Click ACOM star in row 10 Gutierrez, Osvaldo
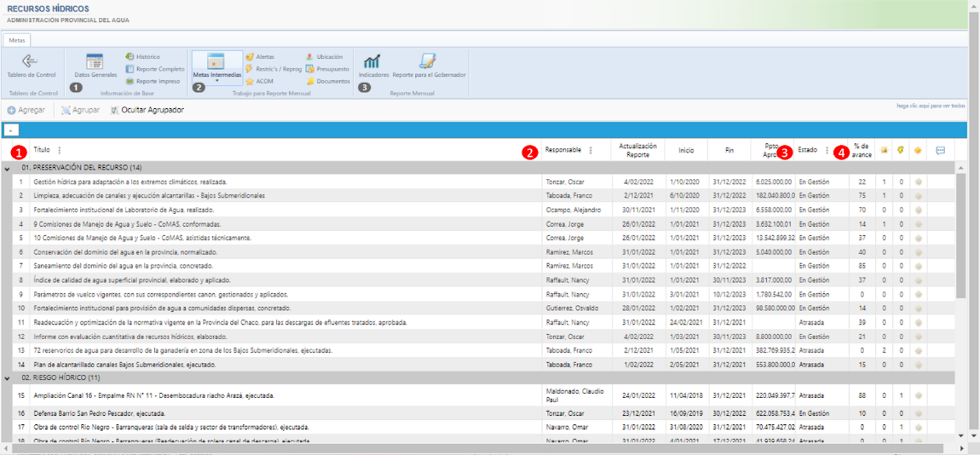 point(918,308)
